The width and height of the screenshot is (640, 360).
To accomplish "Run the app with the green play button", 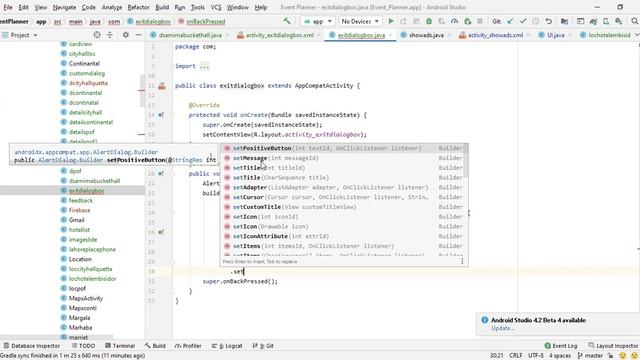I will pos(391,21).
